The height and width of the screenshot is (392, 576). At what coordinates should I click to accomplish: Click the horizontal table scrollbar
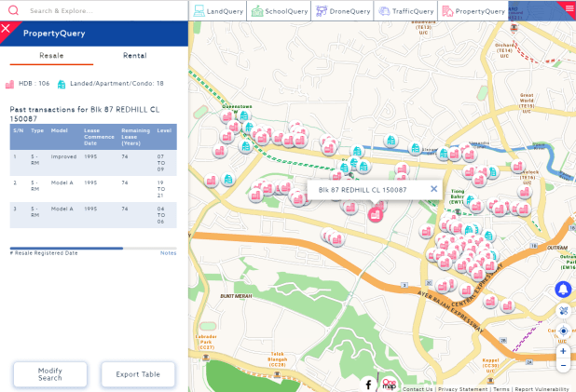tap(66, 248)
